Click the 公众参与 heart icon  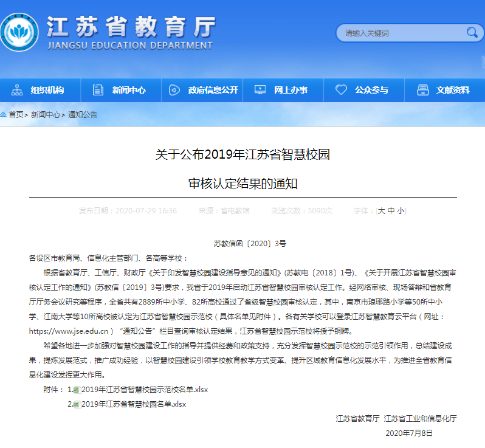click(x=341, y=90)
